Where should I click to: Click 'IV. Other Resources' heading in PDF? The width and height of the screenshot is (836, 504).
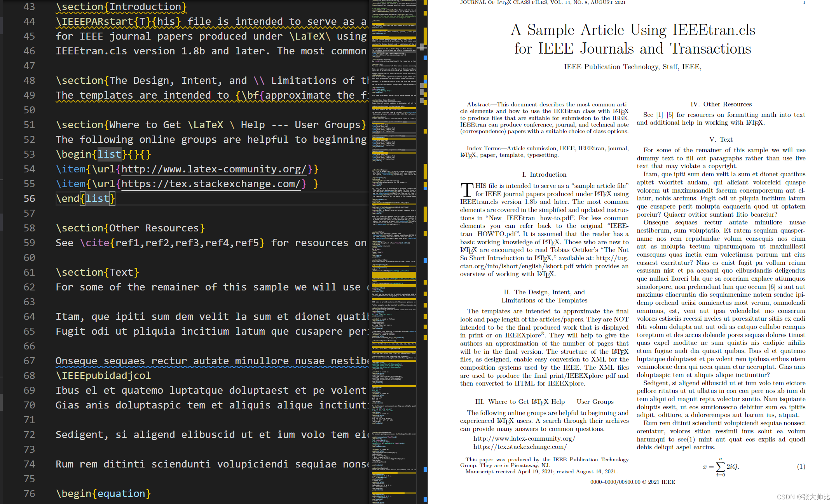pyautogui.click(x=721, y=104)
